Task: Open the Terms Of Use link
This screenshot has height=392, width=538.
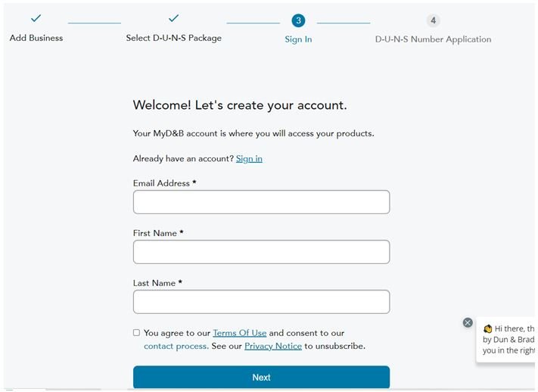Action: (x=239, y=333)
